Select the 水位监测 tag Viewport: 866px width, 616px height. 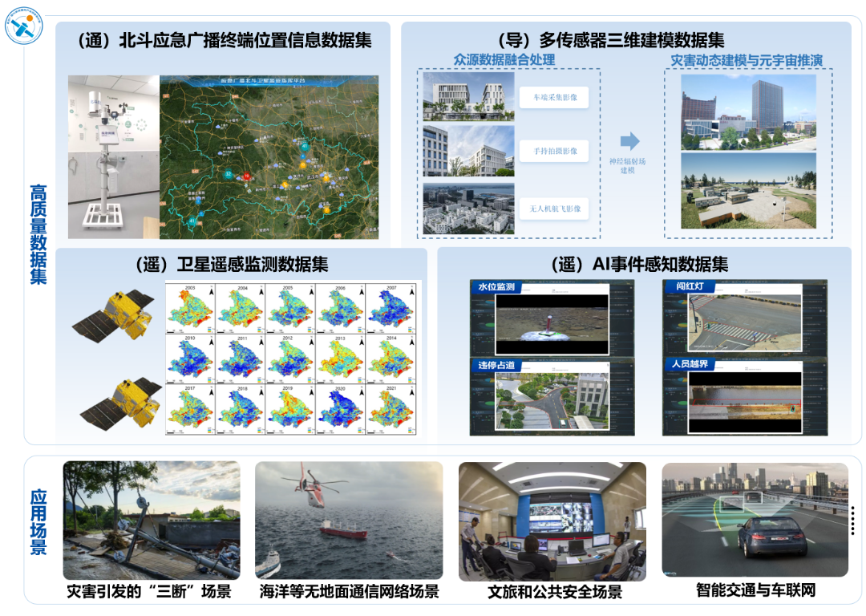click(496, 287)
